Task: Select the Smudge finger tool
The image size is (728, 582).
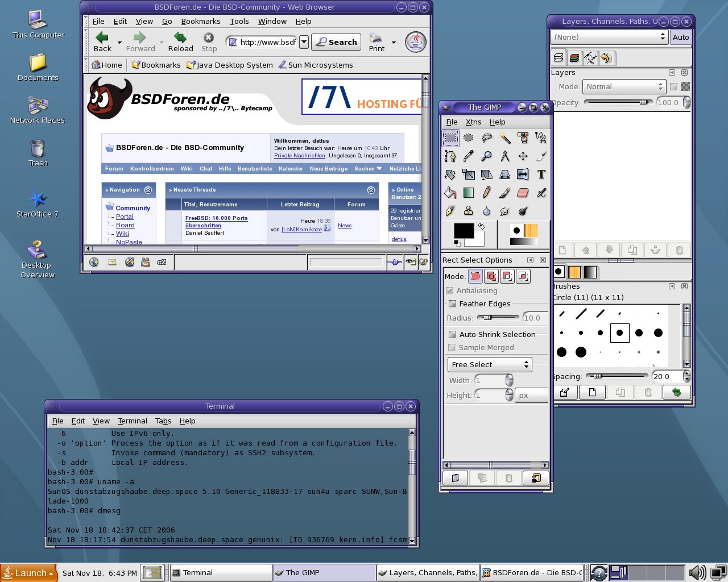Action: (505, 211)
